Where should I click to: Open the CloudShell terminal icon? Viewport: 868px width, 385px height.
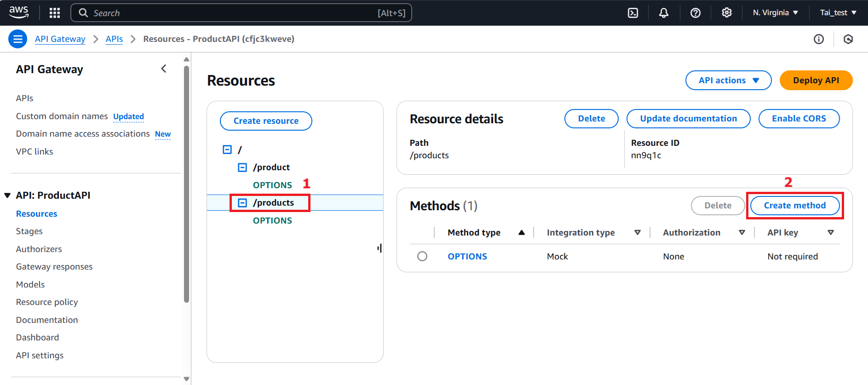pyautogui.click(x=633, y=13)
